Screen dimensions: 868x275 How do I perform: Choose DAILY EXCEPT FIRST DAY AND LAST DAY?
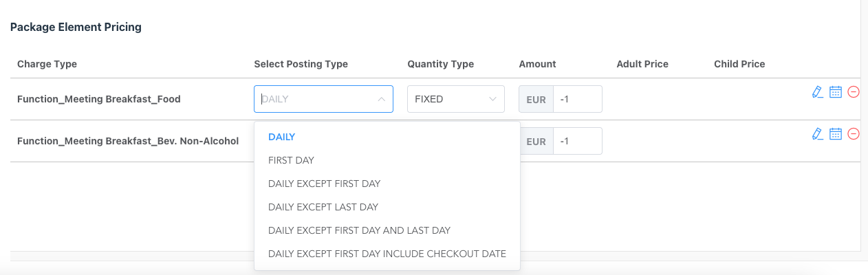pos(359,230)
